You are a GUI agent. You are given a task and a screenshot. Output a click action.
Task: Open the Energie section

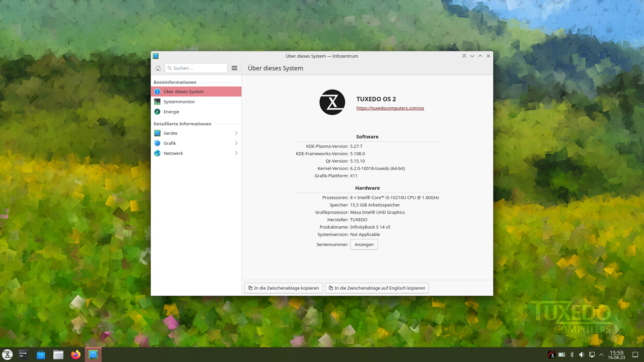click(x=172, y=112)
